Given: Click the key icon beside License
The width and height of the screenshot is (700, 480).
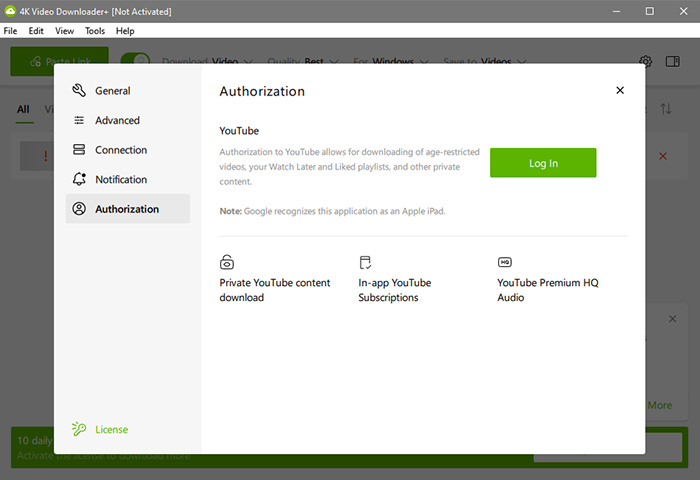Looking at the screenshot, I should [79, 429].
